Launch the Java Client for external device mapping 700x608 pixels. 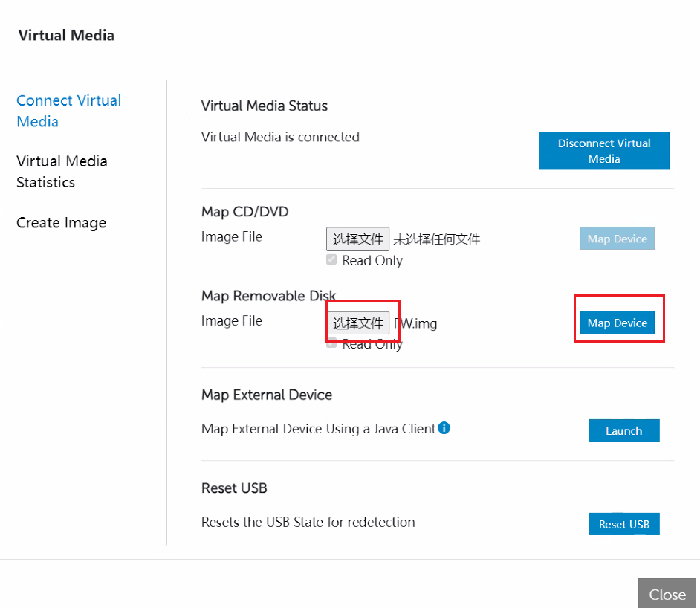(x=623, y=430)
